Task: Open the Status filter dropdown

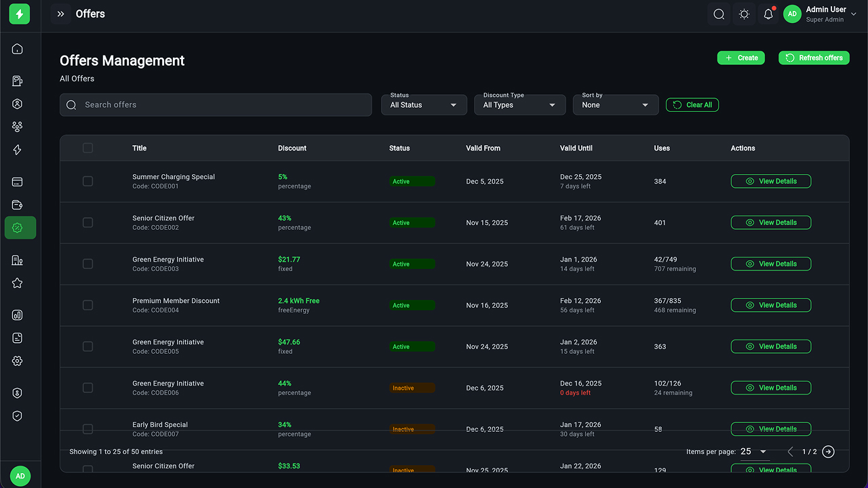Action: 424,105
